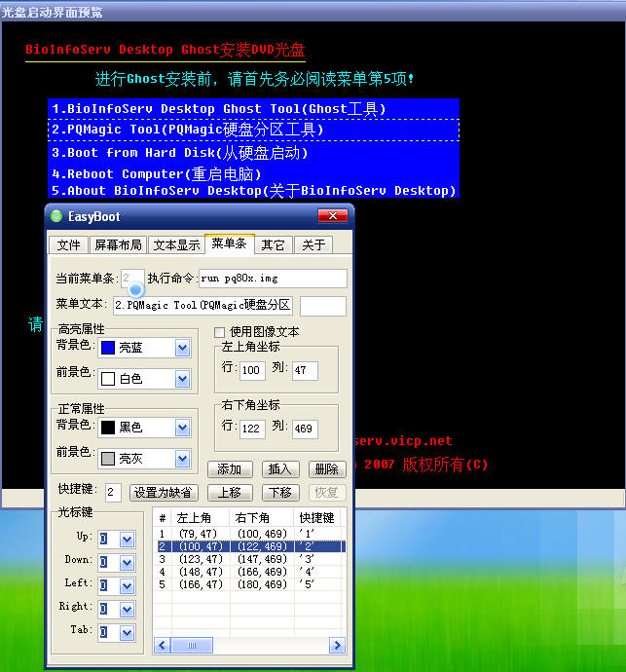The image size is (626, 672).
Task: Open the Left cursor key dropdown
Action: coord(127,586)
